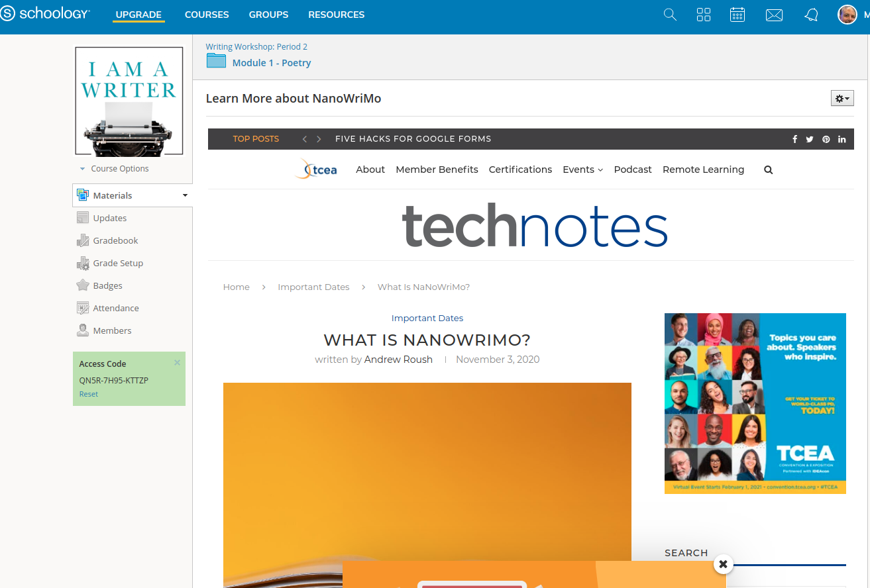
Task: Open the RESOURCES menu
Action: pyautogui.click(x=337, y=15)
